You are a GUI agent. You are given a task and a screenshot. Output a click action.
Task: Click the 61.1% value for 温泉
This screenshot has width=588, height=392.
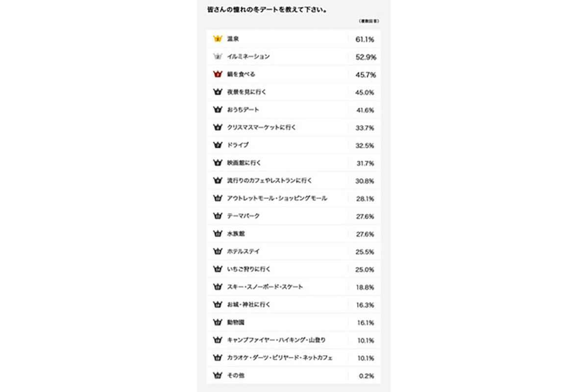coord(365,39)
